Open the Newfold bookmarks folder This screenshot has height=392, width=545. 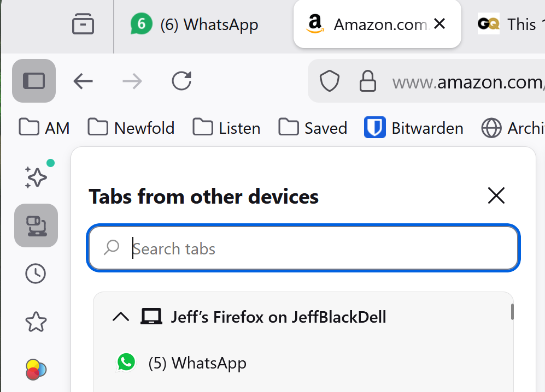132,128
